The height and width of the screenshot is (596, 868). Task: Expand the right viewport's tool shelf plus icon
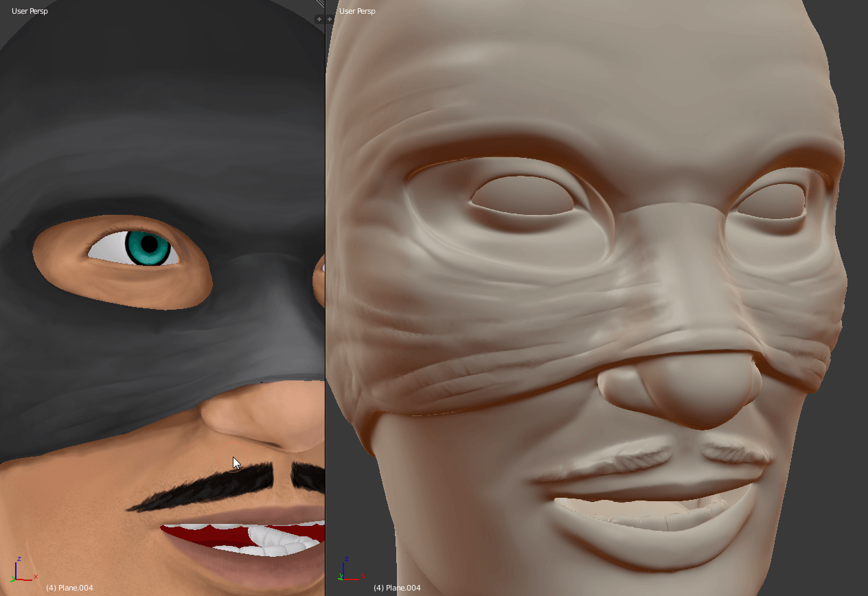[x=330, y=19]
